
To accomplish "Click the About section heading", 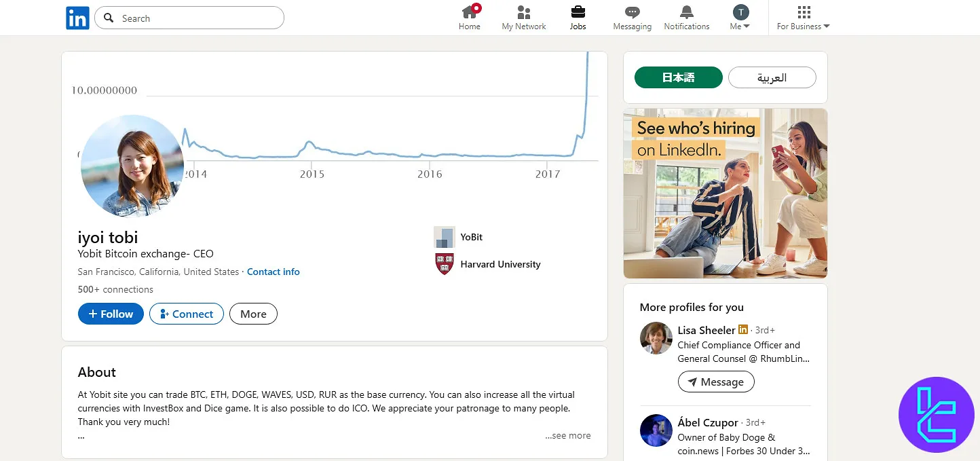I will [x=97, y=372].
